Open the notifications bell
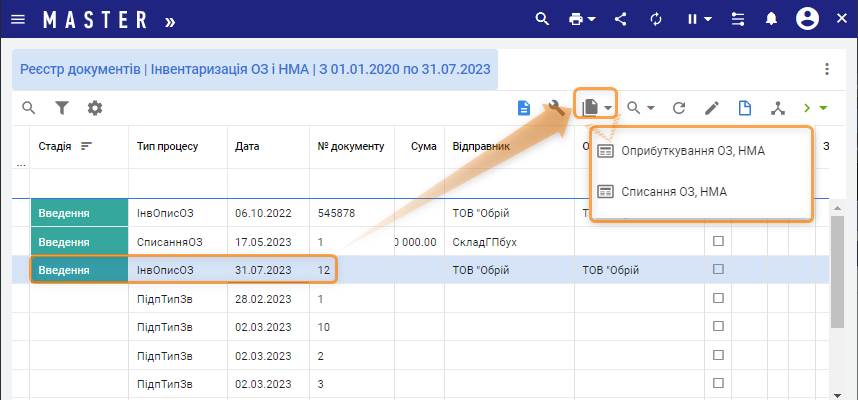Image resolution: width=858 pixels, height=400 pixels. coord(772,19)
